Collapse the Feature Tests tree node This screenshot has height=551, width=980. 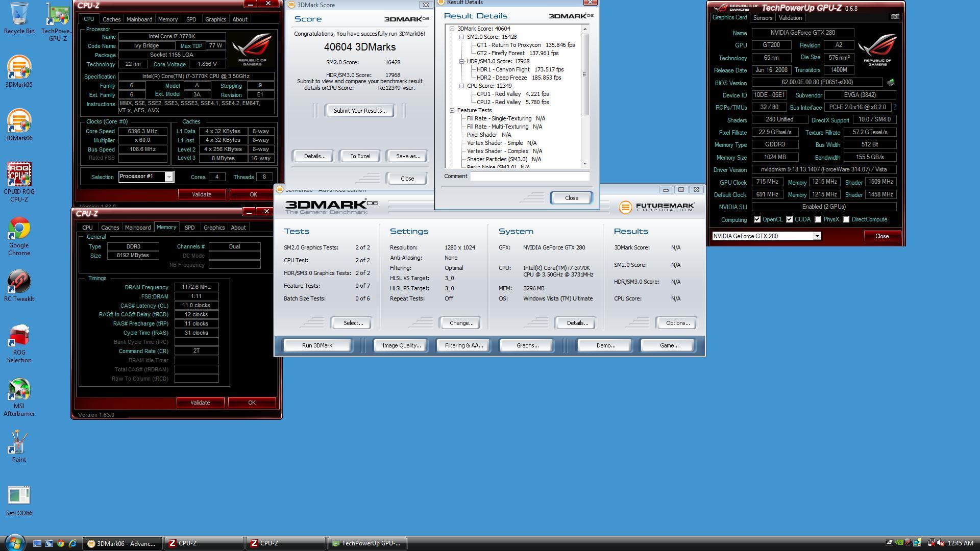[x=452, y=110]
